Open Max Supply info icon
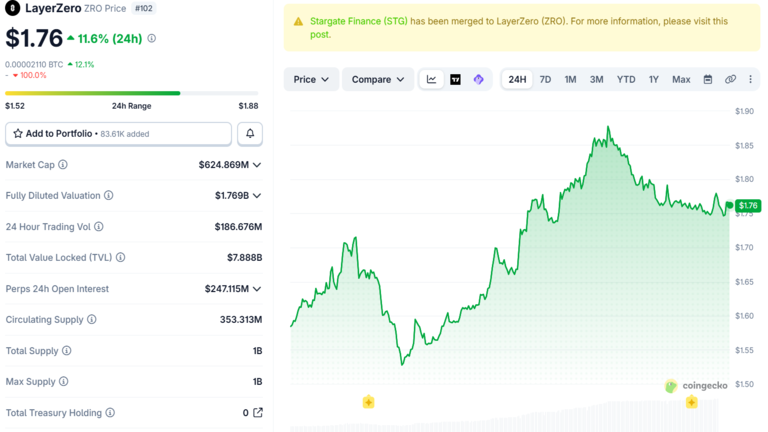768x432 pixels. pos(64,382)
